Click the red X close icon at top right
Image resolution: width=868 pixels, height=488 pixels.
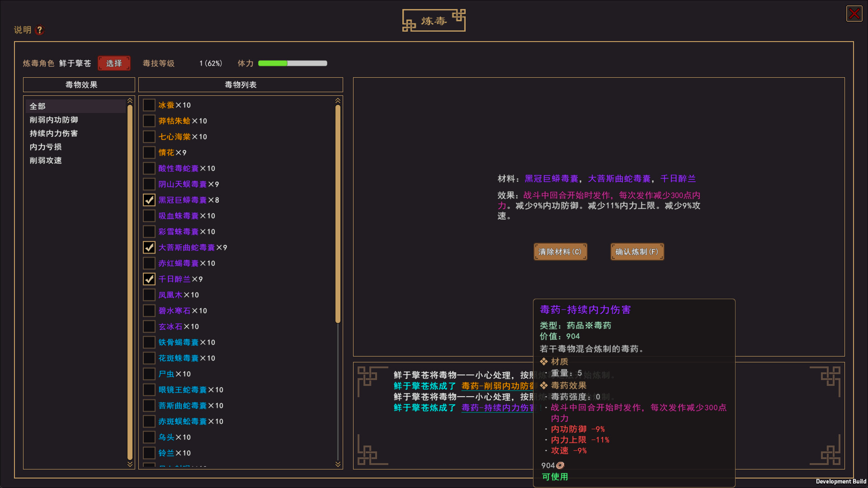(854, 14)
